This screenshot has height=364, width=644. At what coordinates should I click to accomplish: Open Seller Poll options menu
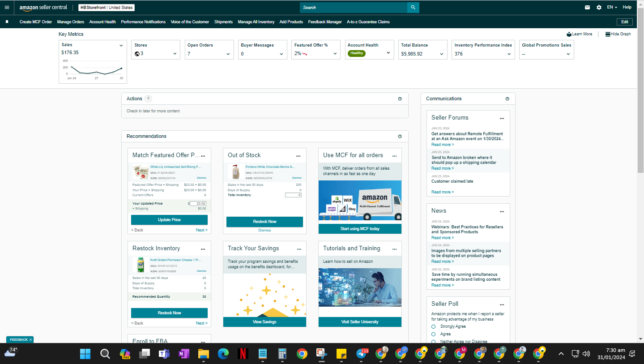click(502, 305)
